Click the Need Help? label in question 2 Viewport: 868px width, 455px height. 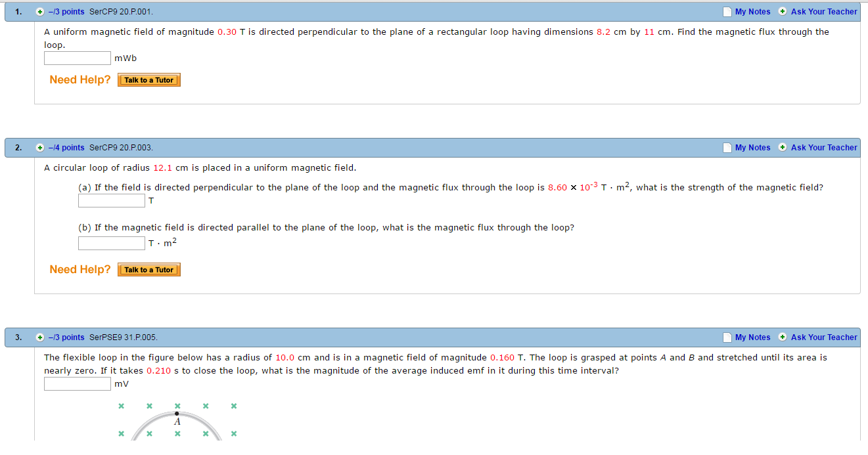tap(80, 270)
